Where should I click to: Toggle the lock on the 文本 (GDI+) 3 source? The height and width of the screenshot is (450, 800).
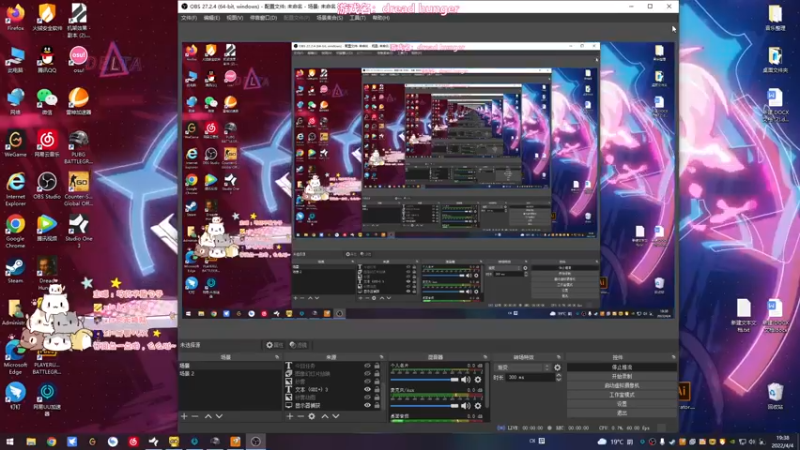[x=377, y=389]
